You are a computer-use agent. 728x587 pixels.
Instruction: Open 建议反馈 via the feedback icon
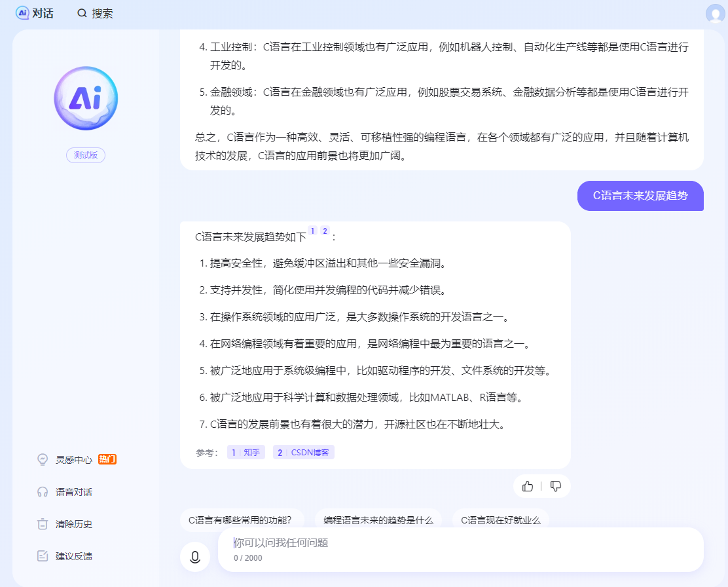(42, 556)
